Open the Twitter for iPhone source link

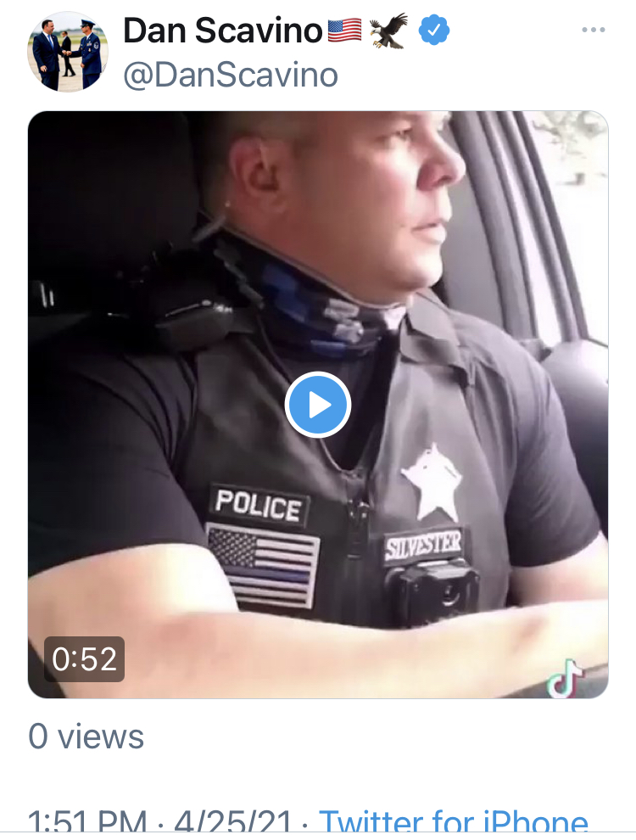point(454,820)
